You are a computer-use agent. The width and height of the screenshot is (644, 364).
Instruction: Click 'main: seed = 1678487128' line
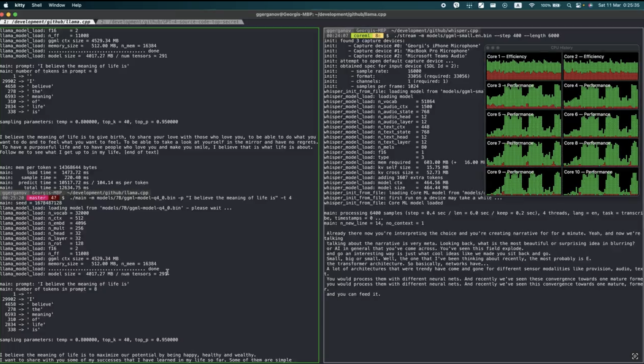pos(31,203)
